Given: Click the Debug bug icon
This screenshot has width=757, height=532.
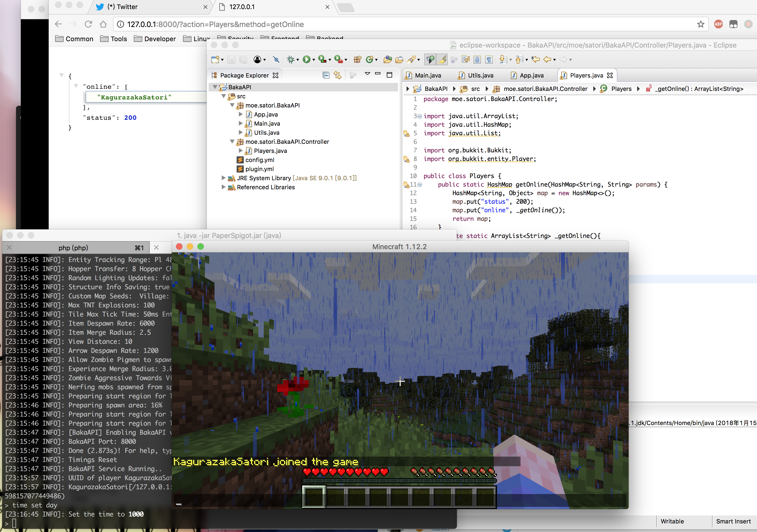Looking at the screenshot, I should [290, 60].
